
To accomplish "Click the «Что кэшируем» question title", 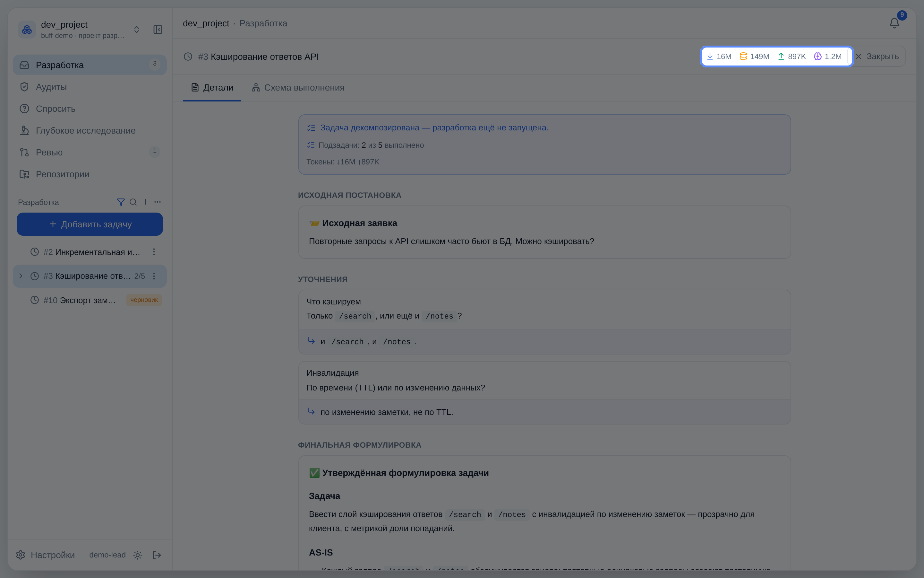I will [x=333, y=302].
